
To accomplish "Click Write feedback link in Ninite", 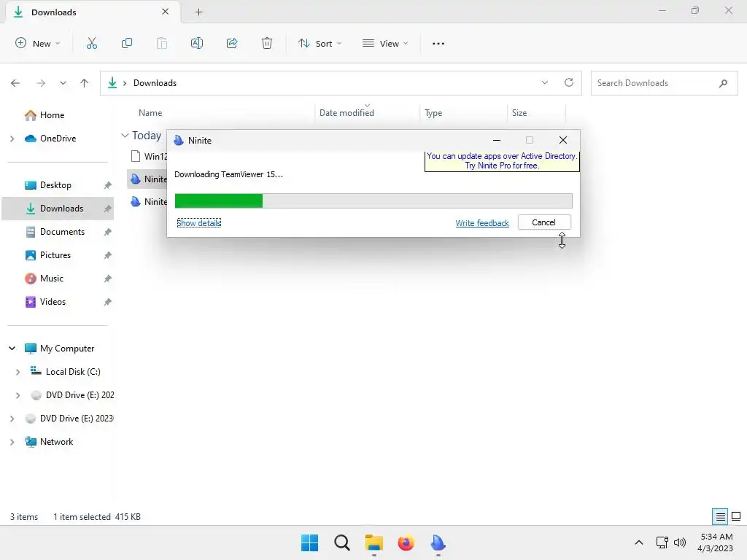I will 482,223.
